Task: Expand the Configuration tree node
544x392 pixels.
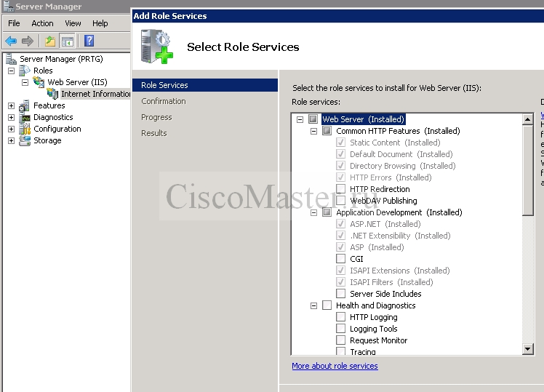Action: tap(11, 129)
